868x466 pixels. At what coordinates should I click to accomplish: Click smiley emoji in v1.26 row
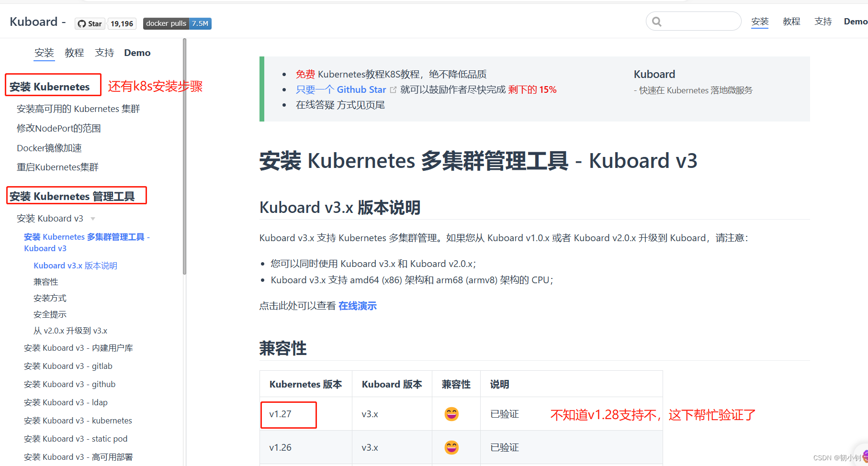[x=451, y=447]
